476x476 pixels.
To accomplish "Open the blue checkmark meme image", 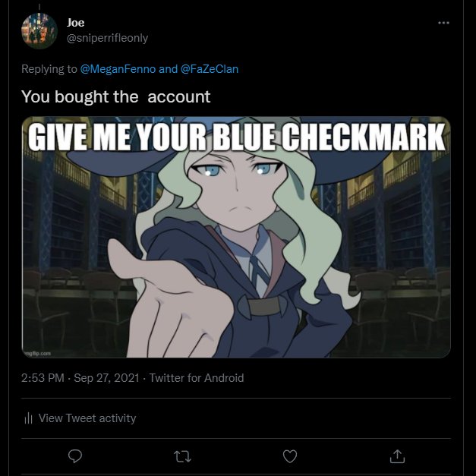I will [x=236, y=237].
